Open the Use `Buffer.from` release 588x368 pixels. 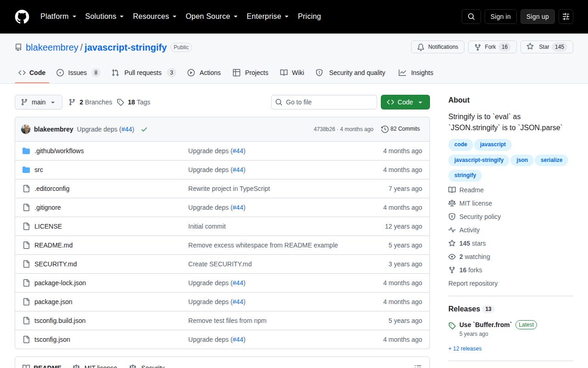pos(485,325)
